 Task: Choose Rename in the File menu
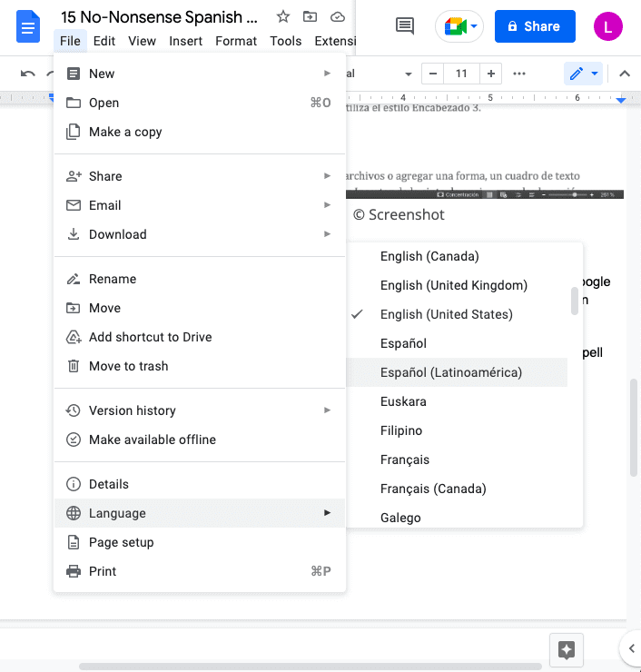click(x=200, y=279)
